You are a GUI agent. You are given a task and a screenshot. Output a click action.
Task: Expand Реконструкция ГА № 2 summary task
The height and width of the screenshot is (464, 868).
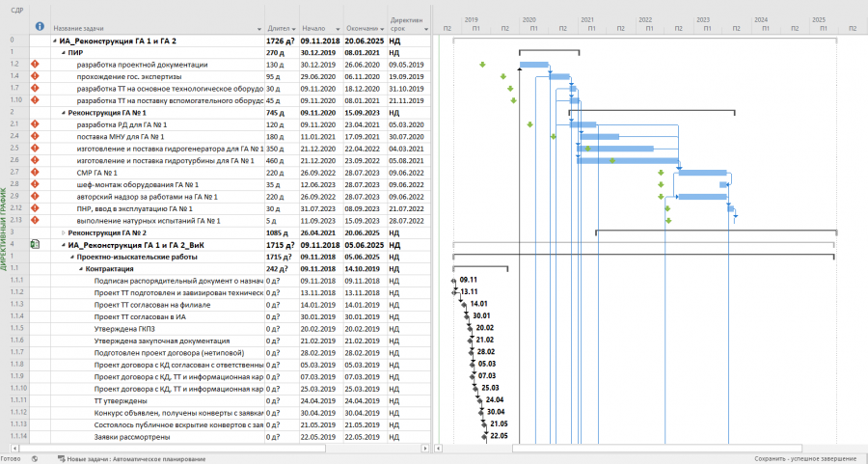point(63,232)
